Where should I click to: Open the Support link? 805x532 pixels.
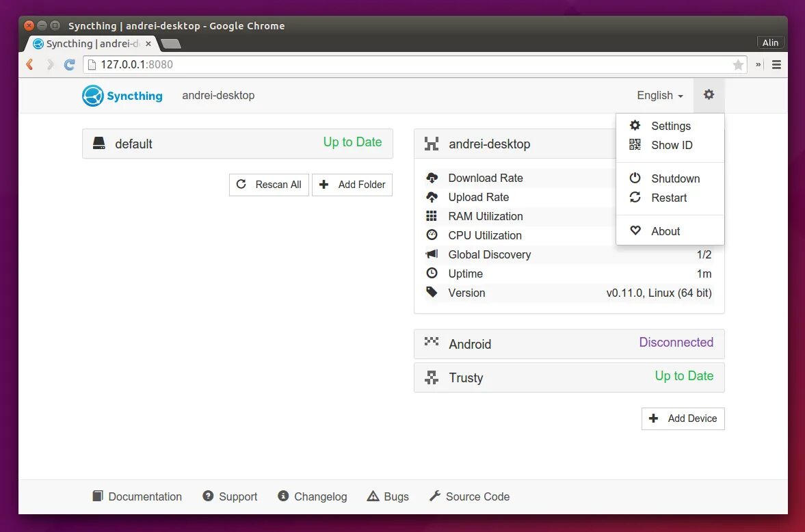pyautogui.click(x=230, y=496)
